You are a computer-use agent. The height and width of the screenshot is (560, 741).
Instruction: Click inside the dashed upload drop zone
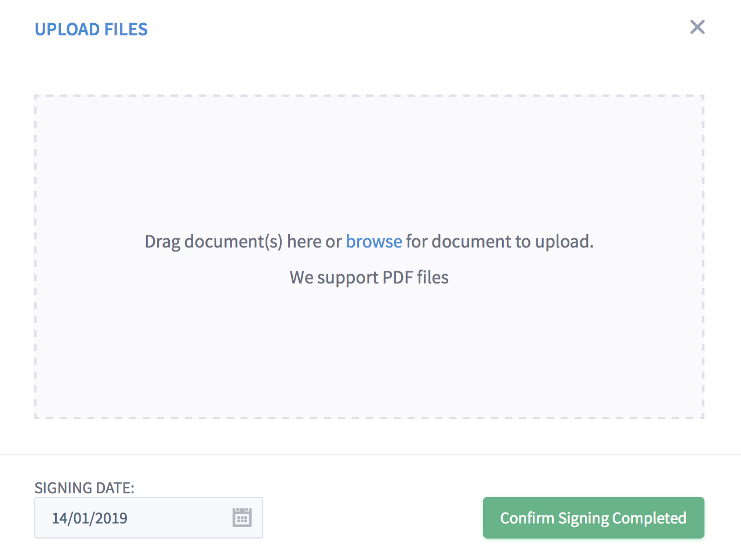(x=369, y=257)
